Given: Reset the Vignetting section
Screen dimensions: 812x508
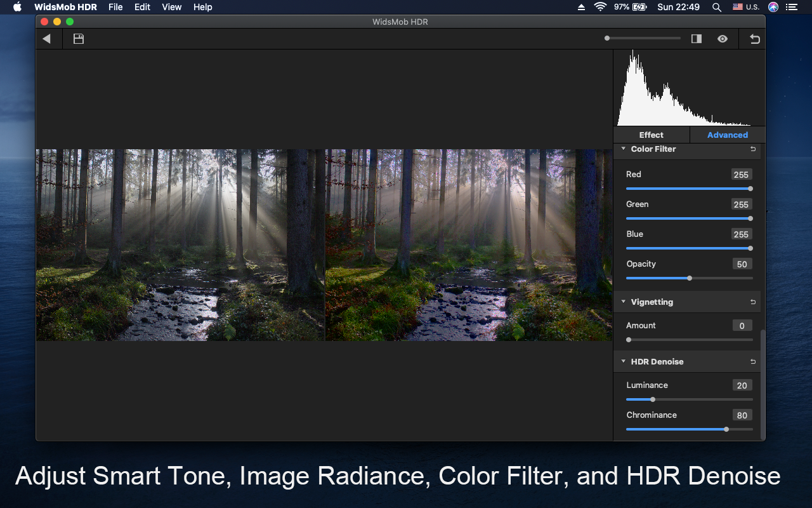Looking at the screenshot, I should click(x=753, y=302).
